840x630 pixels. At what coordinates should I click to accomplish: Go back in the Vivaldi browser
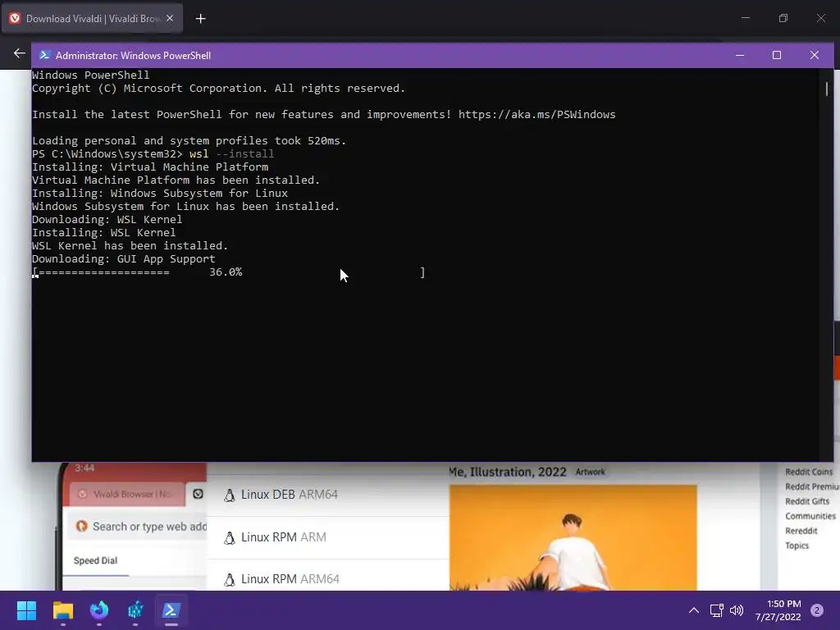(x=20, y=53)
